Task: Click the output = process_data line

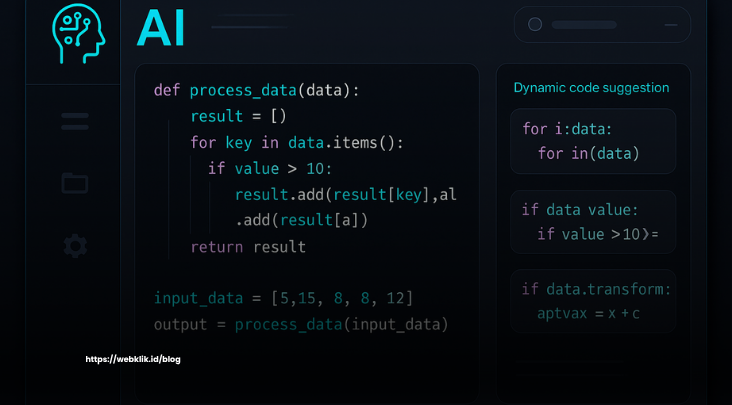Action: point(301,324)
